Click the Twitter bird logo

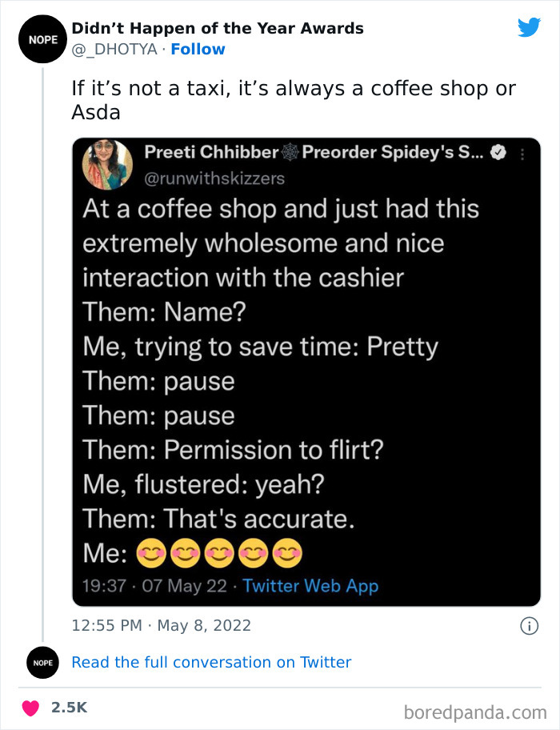pyautogui.click(x=529, y=28)
